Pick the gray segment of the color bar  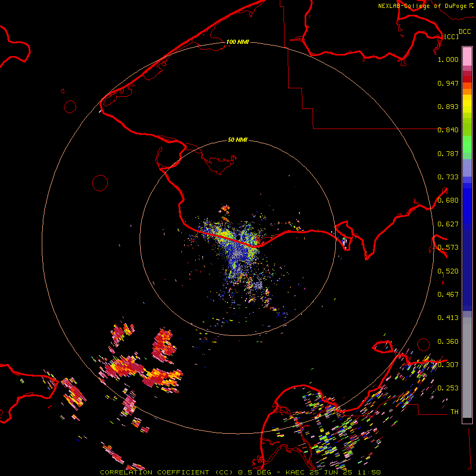click(x=467, y=368)
